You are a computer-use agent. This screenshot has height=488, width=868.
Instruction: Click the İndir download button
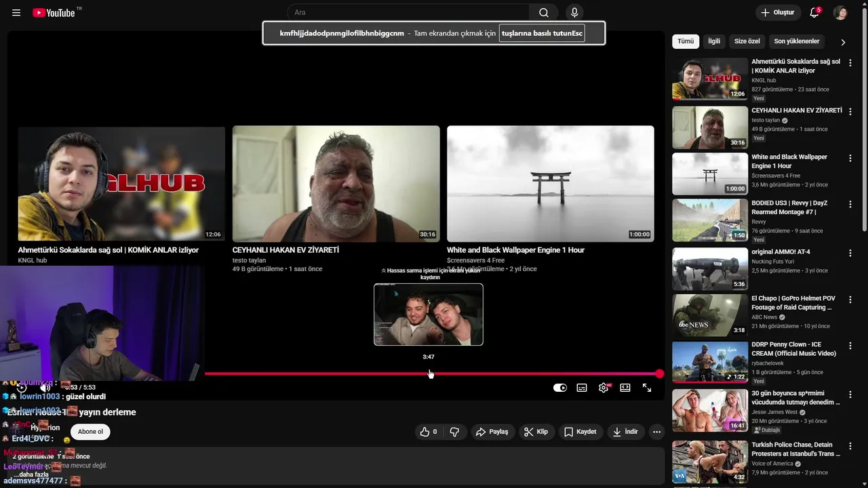(x=625, y=432)
